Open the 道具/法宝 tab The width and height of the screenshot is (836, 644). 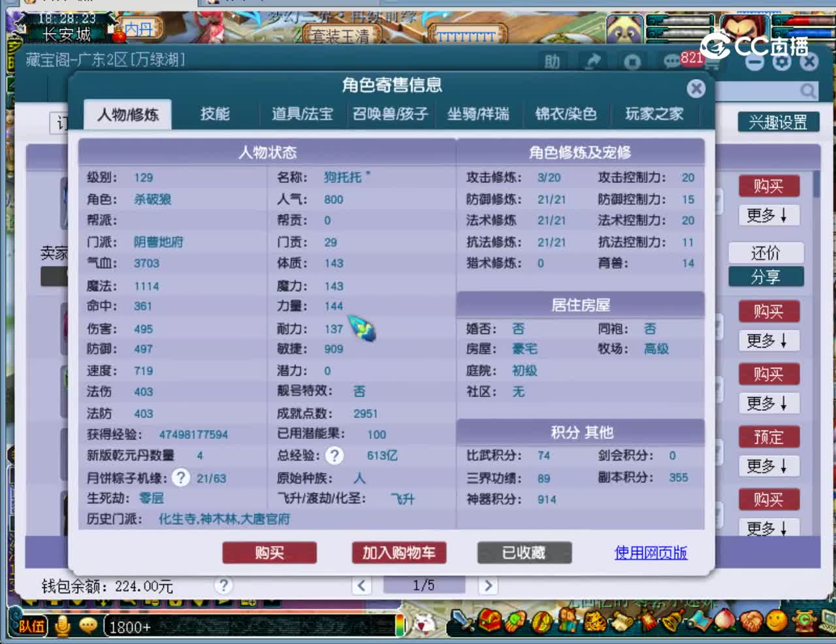pyautogui.click(x=302, y=114)
